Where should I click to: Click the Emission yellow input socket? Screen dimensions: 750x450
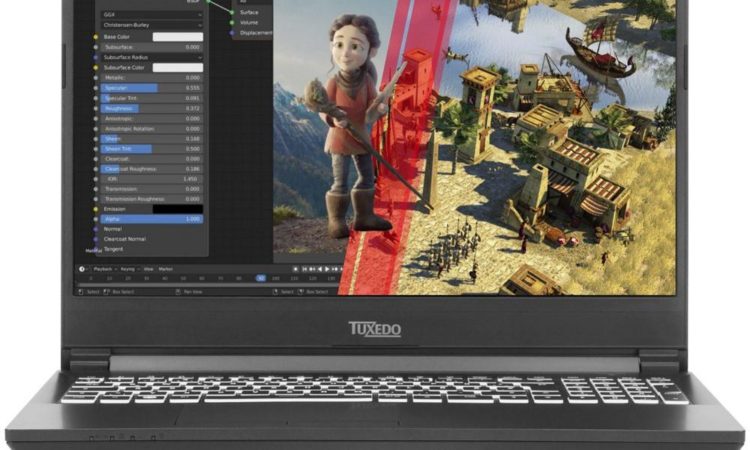[96, 209]
